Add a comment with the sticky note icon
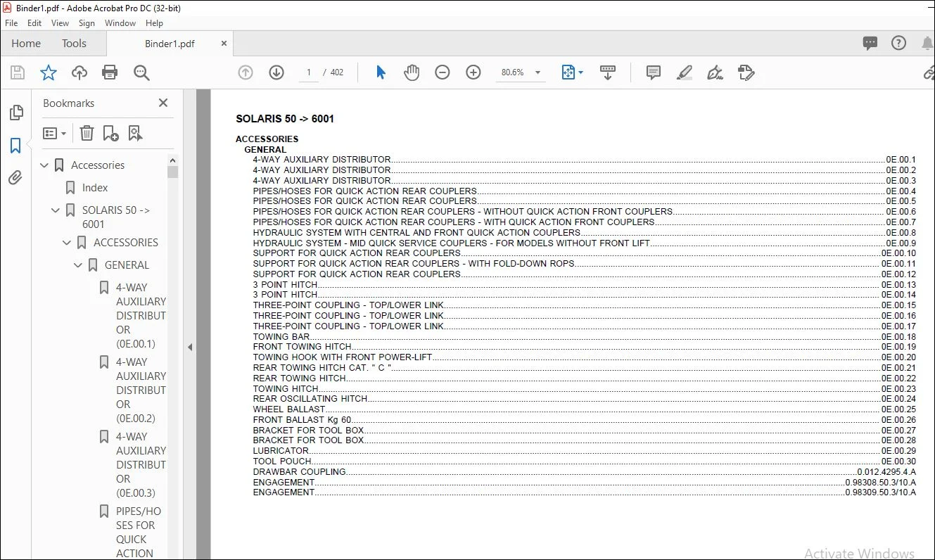 point(654,72)
